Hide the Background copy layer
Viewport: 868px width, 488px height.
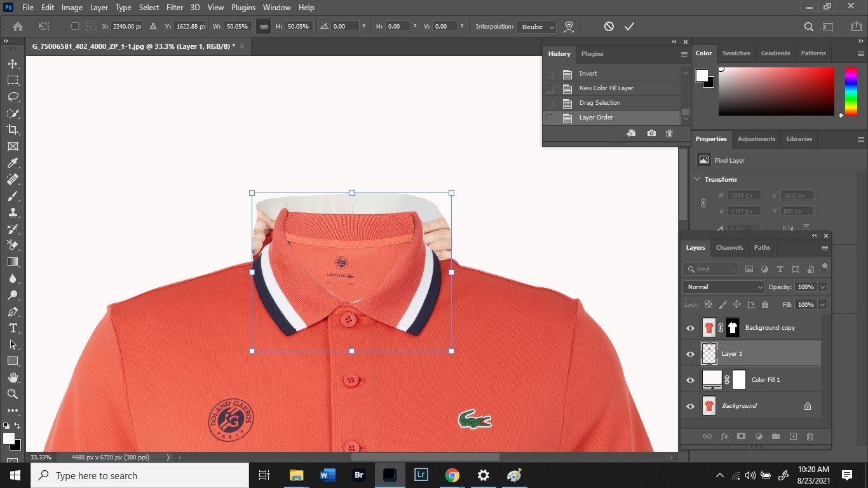(x=690, y=328)
